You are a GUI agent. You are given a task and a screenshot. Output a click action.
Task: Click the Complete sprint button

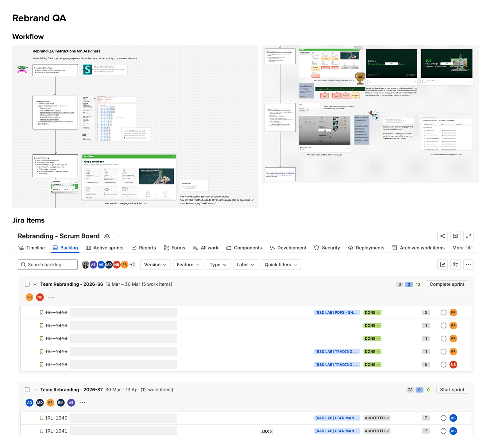447,284
